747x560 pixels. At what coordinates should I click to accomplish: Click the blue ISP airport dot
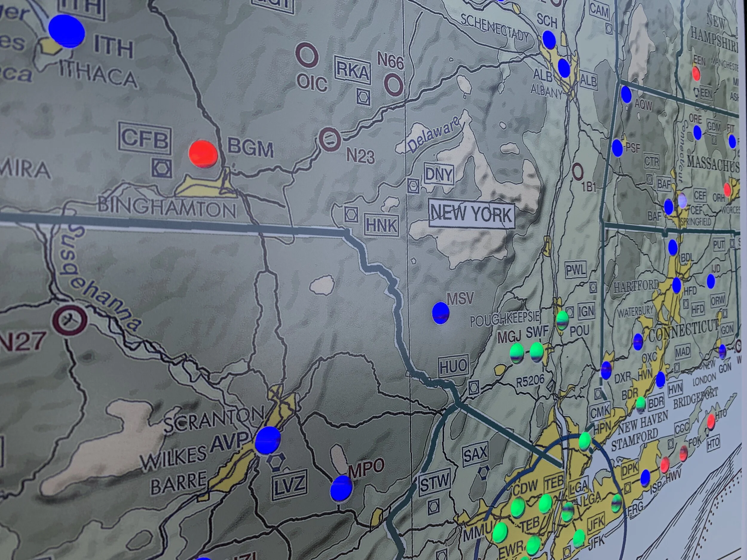tap(645, 477)
